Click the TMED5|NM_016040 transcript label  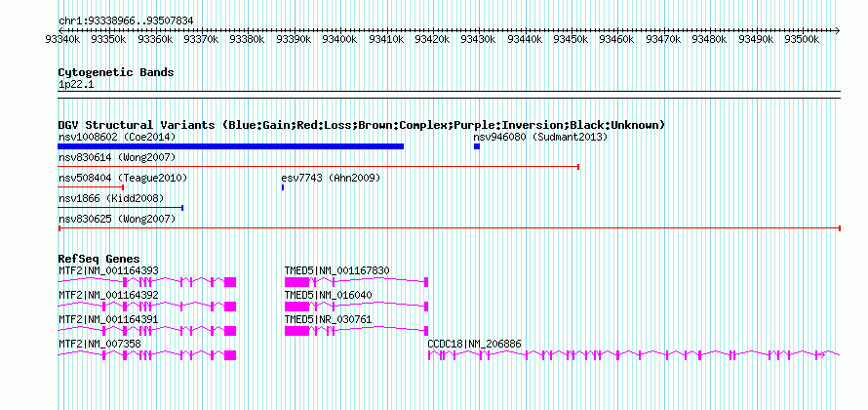point(329,296)
